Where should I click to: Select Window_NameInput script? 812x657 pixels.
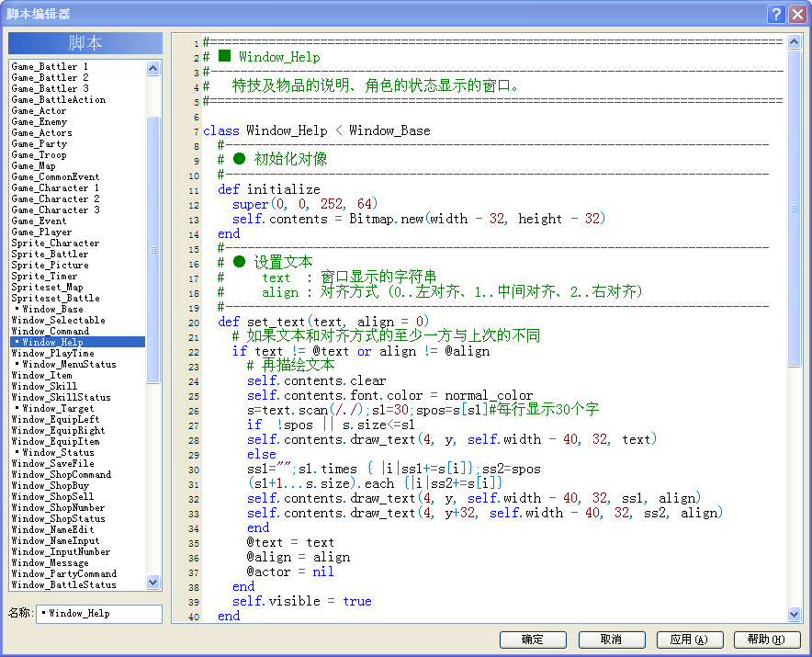[x=78, y=540]
